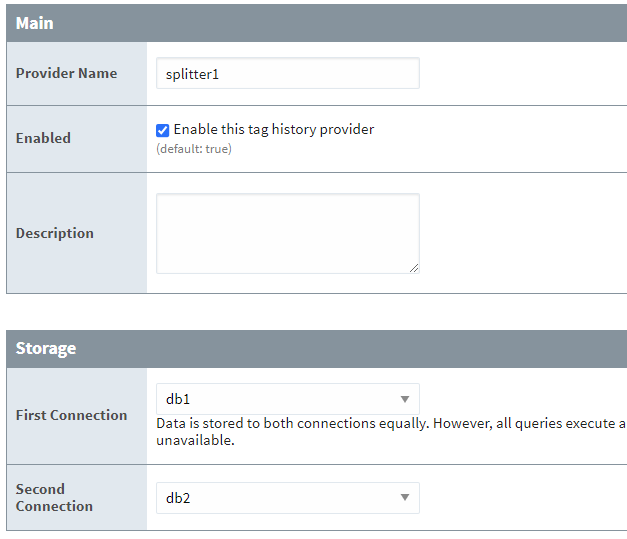Click the First Connection row label
Image resolution: width=627 pixels, height=539 pixels.
(72, 415)
